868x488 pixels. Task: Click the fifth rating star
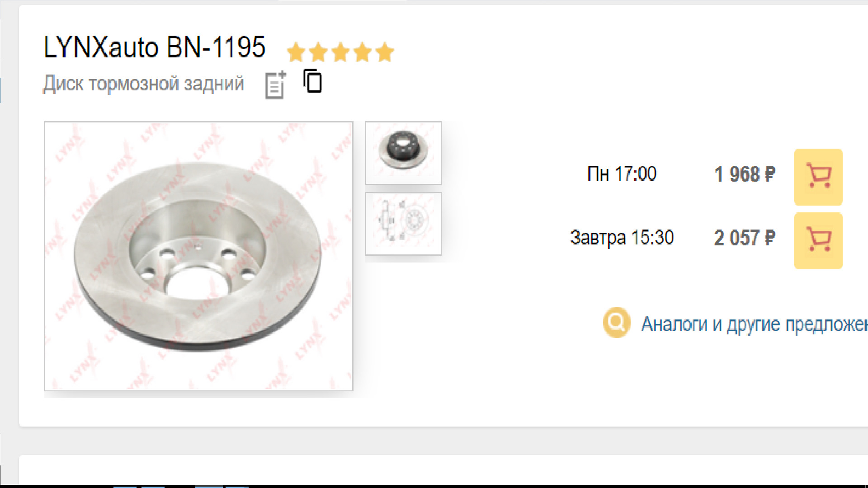coord(385,52)
